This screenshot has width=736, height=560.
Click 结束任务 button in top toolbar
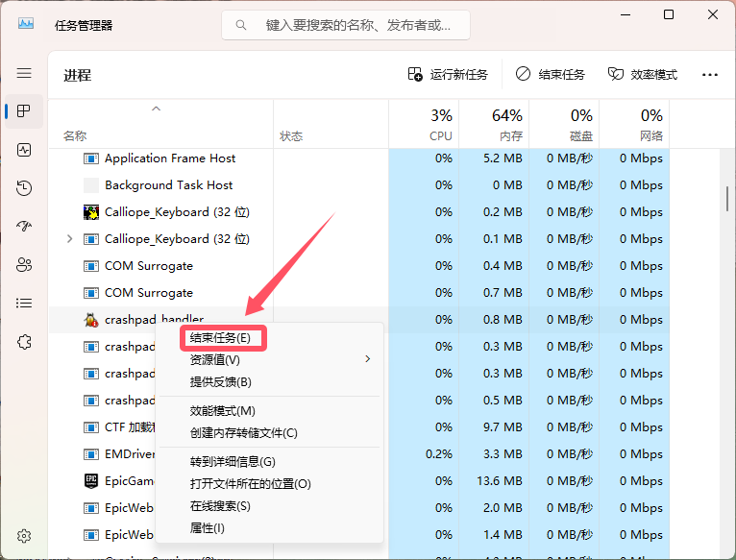[x=551, y=74]
